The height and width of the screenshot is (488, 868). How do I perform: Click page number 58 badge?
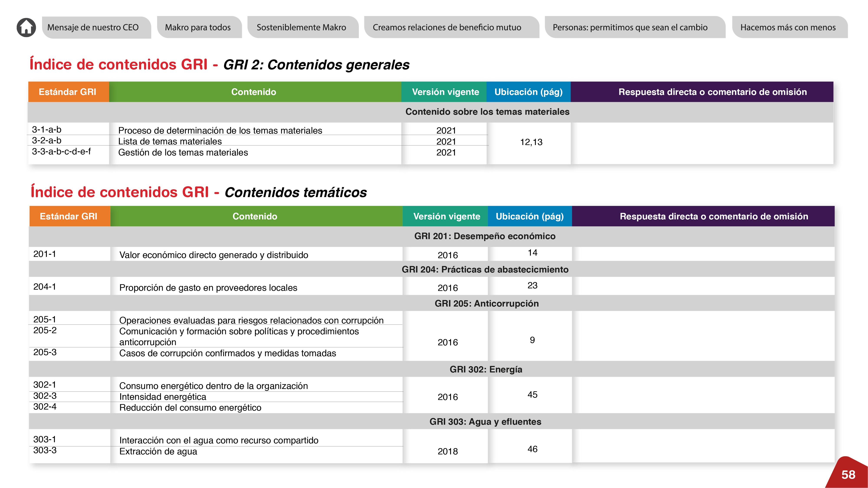click(x=848, y=475)
